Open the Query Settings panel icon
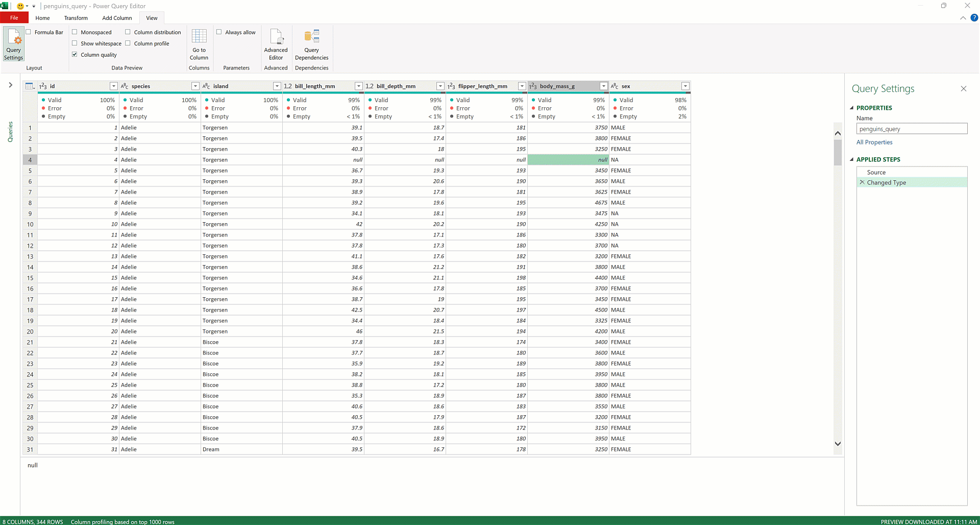The width and height of the screenshot is (980, 525). (x=13, y=43)
